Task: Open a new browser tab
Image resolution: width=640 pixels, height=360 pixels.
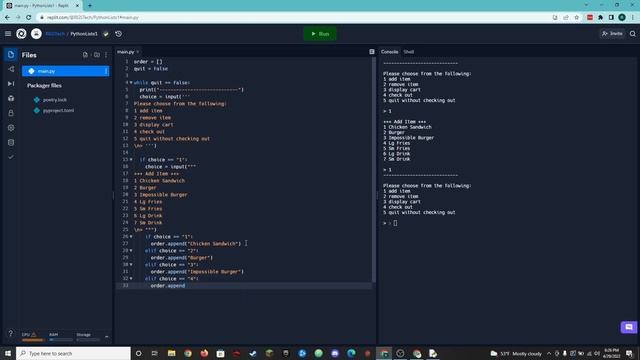Action: (90, 6)
